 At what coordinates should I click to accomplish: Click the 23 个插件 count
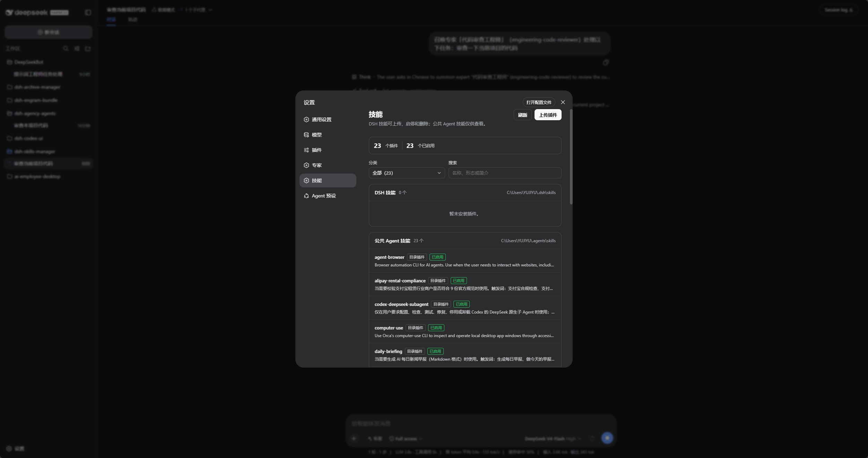point(386,146)
